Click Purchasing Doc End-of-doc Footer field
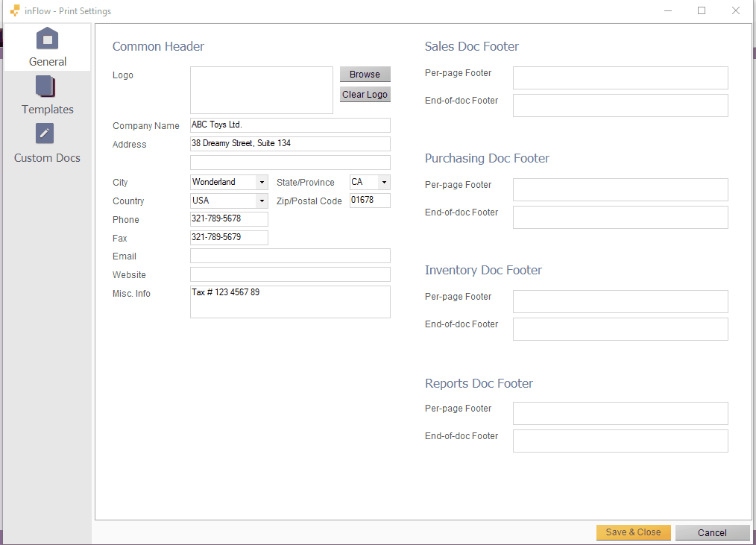 pos(620,217)
